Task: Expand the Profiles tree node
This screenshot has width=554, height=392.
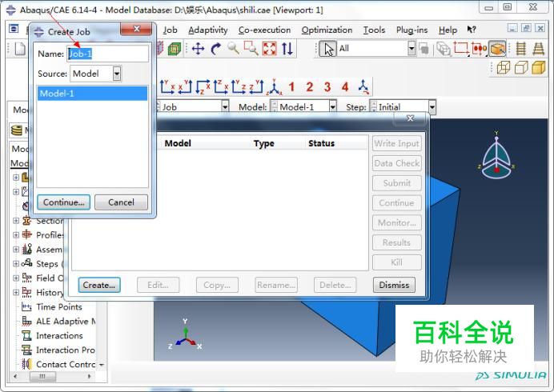Action: (16, 235)
